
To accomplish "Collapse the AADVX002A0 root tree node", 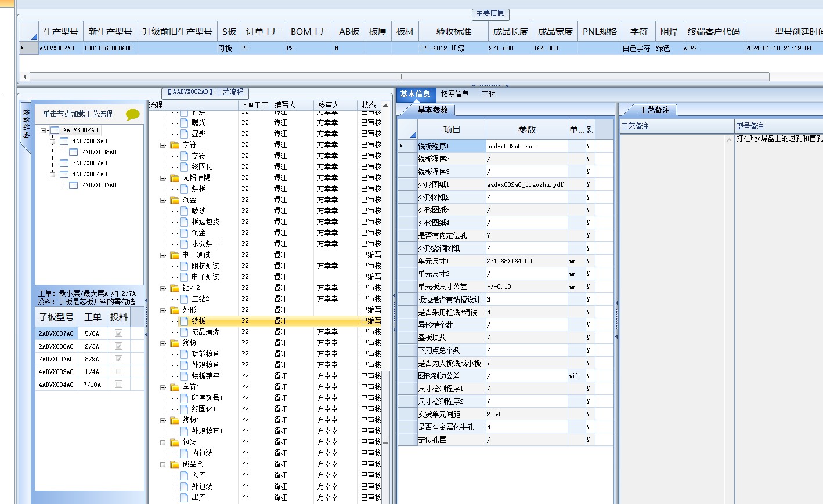I will tap(44, 130).
